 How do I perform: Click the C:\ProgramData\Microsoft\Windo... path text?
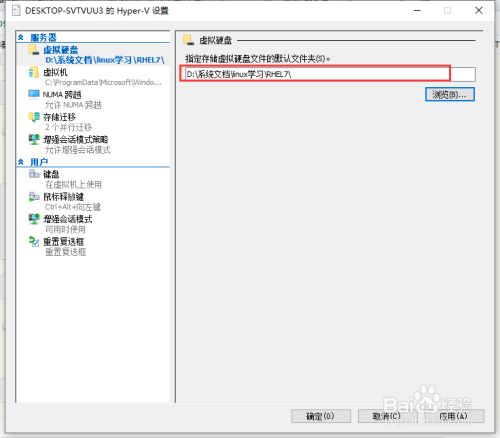(x=103, y=82)
